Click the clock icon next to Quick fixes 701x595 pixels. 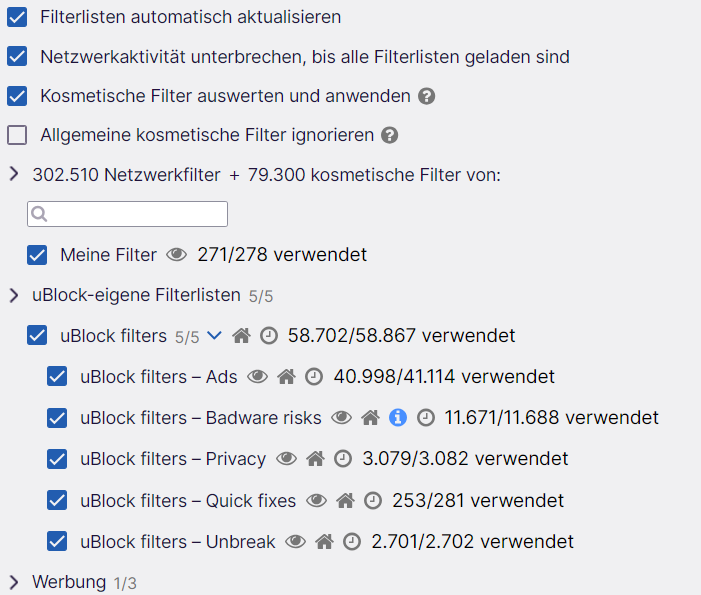click(373, 500)
